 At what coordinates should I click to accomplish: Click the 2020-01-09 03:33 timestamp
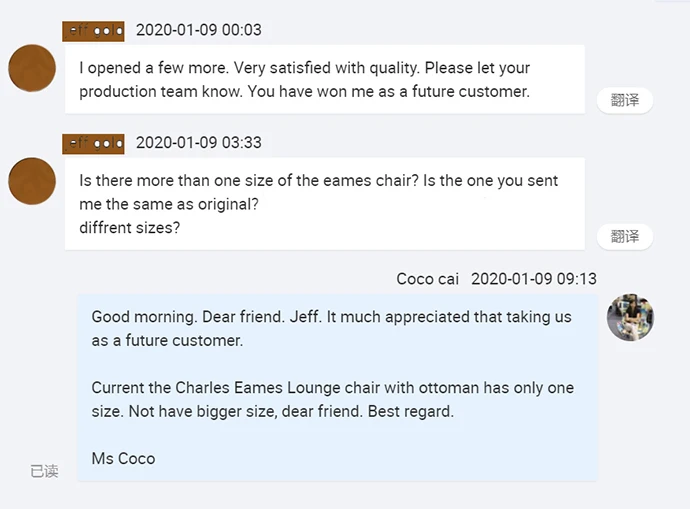[198, 142]
